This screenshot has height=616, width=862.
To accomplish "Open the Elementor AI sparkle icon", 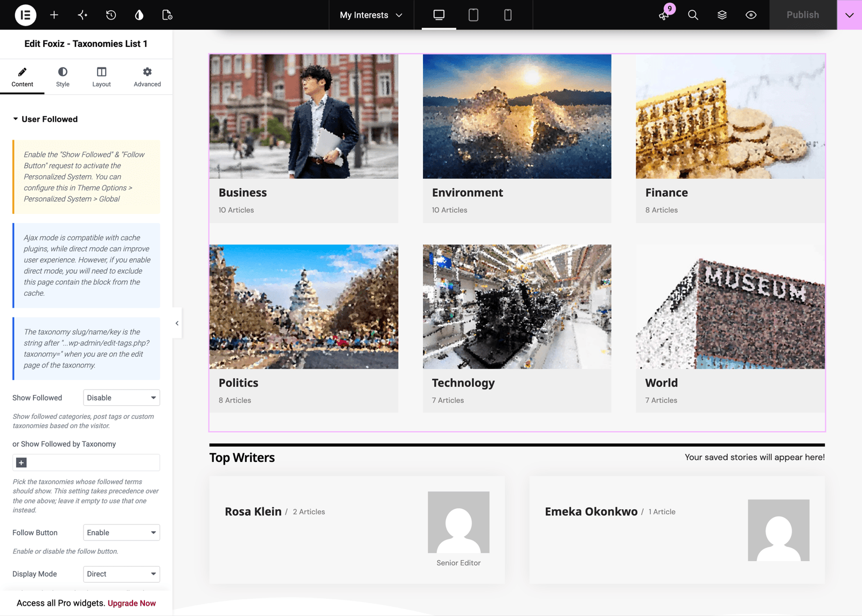I will tap(82, 15).
